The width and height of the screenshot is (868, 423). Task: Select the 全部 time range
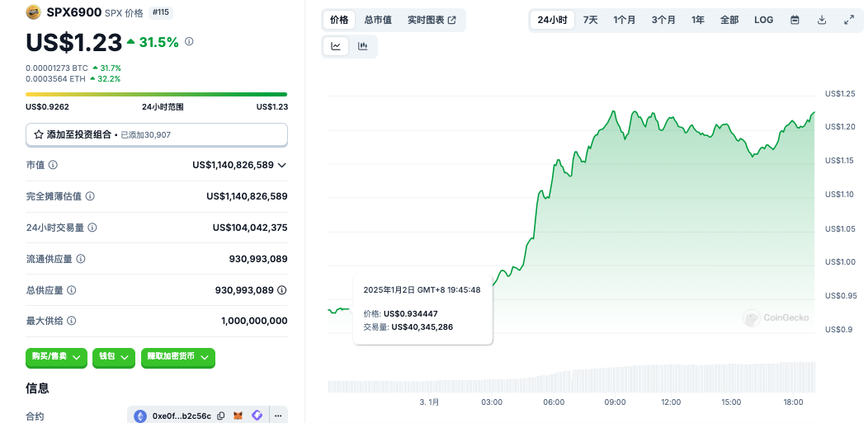[729, 20]
